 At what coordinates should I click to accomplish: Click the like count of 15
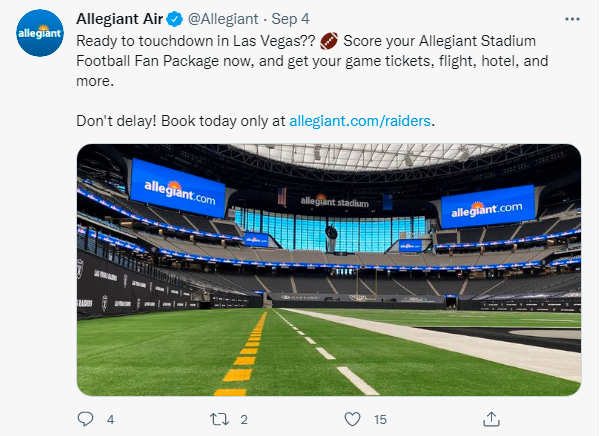[x=379, y=420]
